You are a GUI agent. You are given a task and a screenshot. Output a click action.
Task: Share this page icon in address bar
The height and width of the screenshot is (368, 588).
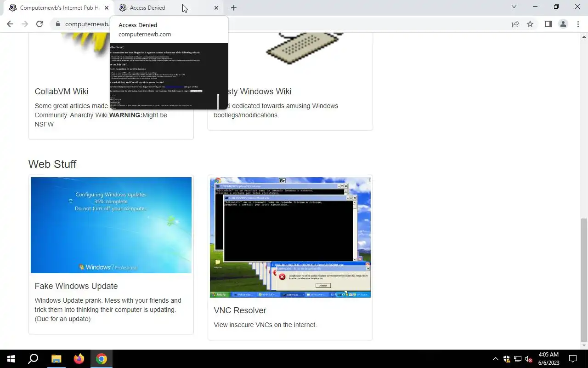(515, 24)
